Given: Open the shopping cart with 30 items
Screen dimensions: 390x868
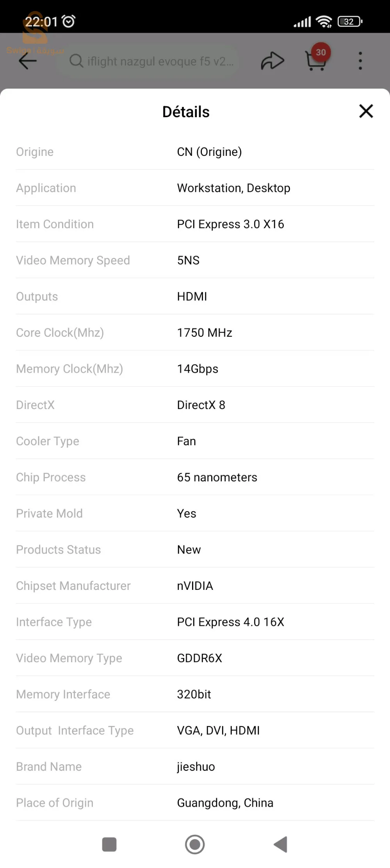Looking at the screenshot, I should pos(315,62).
